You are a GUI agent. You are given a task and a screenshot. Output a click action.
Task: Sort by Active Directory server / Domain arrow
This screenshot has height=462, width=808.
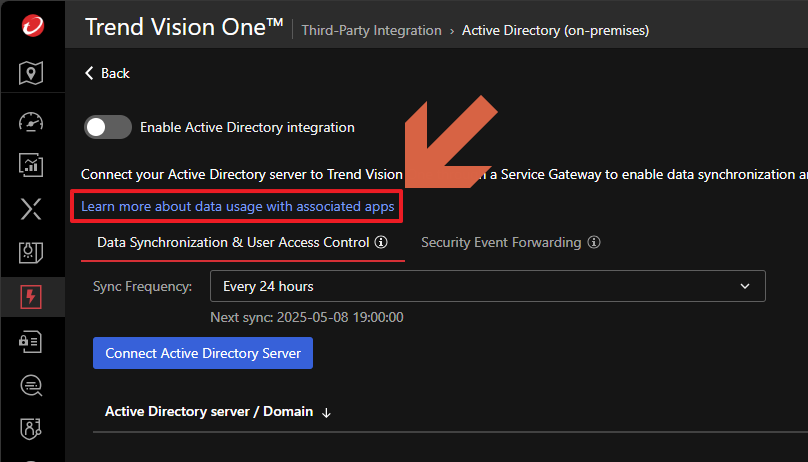327,412
